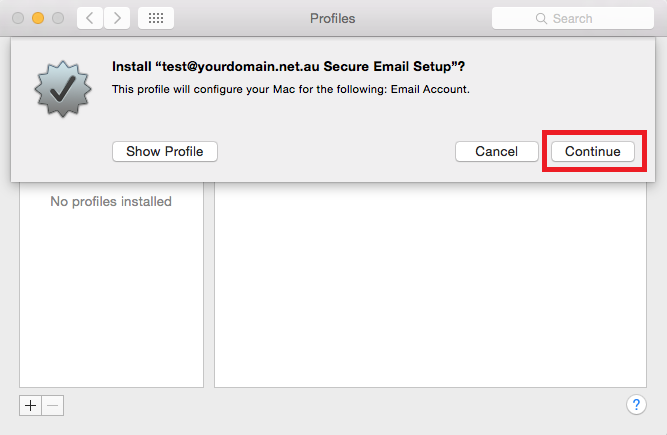Open Show Profile details

point(165,151)
